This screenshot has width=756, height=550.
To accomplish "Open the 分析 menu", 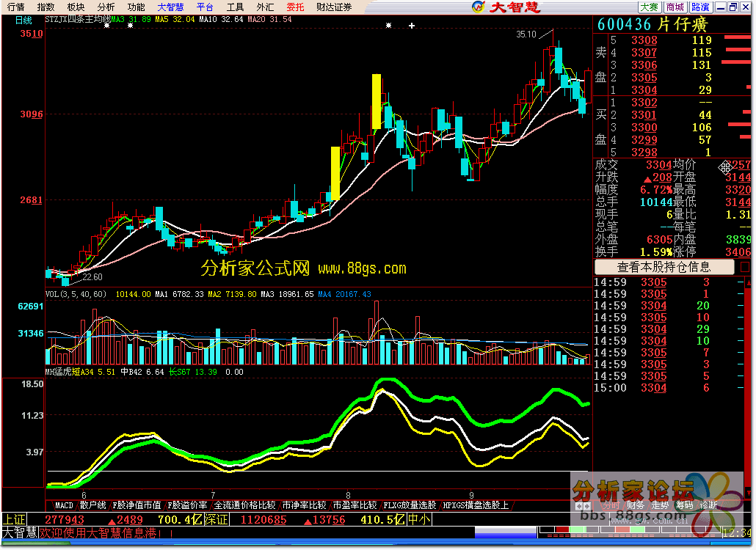I will (106, 7).
